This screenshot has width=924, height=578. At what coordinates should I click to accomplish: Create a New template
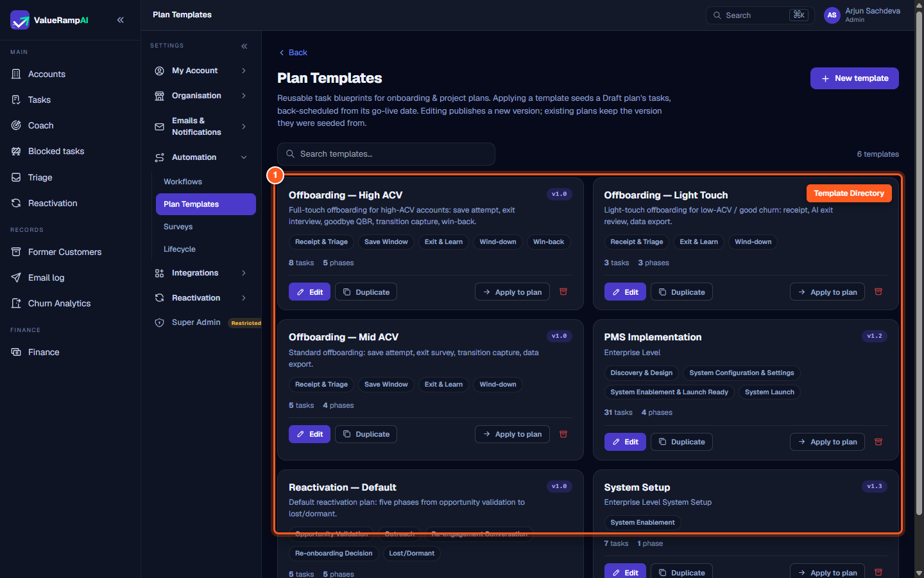[x=854, y=78]
